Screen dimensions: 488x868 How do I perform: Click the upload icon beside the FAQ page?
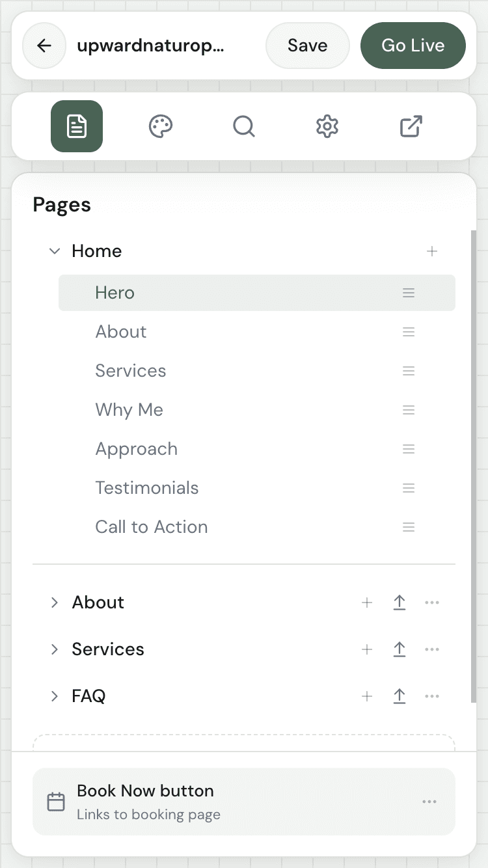[x=400, y=696]
